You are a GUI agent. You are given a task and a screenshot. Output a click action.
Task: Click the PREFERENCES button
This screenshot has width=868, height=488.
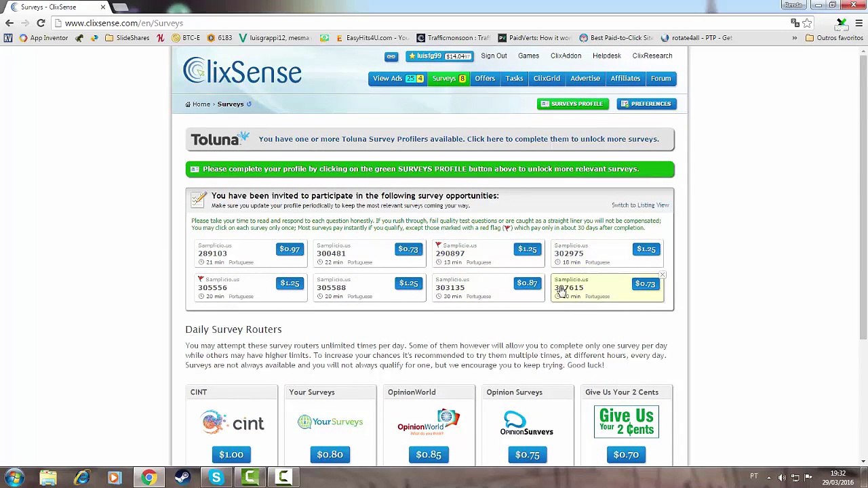(646, 104)
